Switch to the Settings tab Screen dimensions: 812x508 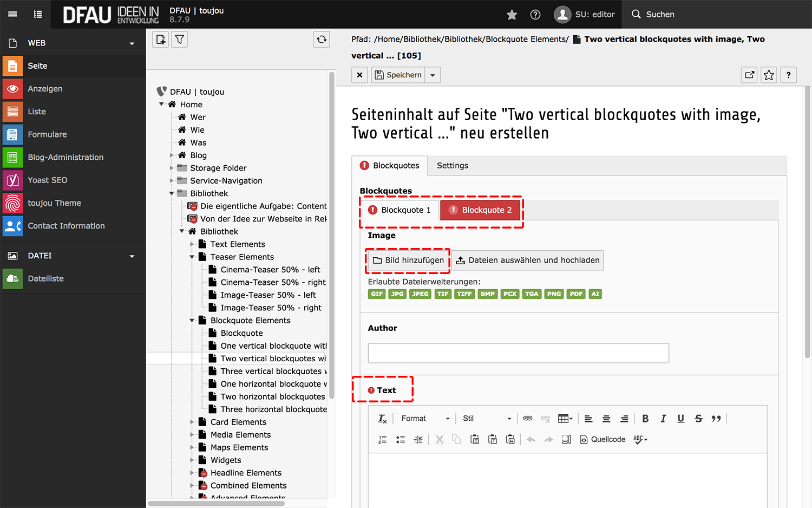pos(453,166)
